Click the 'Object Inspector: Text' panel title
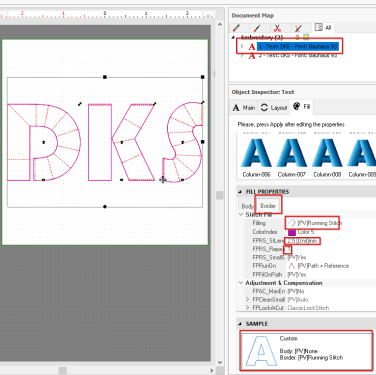The height and width of the screenshot is (375, 376). (263, 92)
